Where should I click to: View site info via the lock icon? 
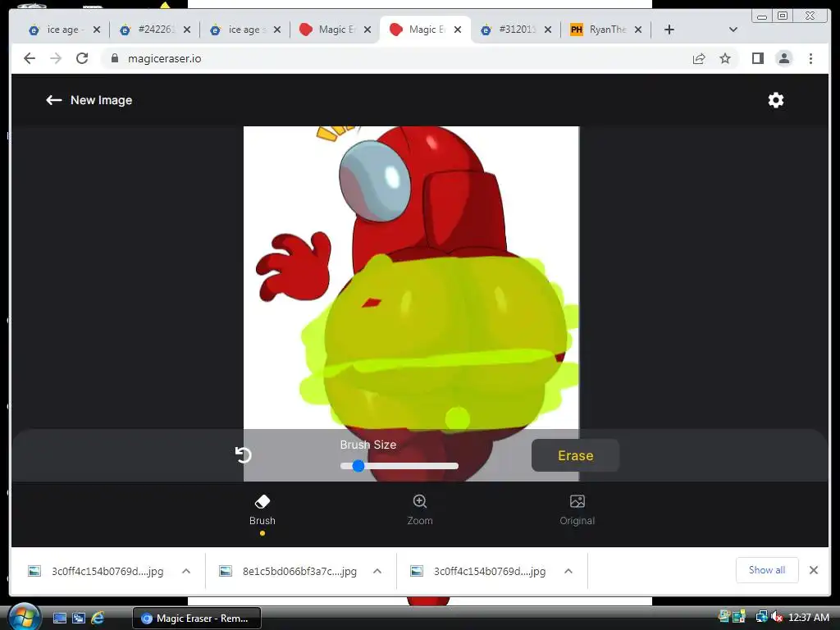coord(115,58)
